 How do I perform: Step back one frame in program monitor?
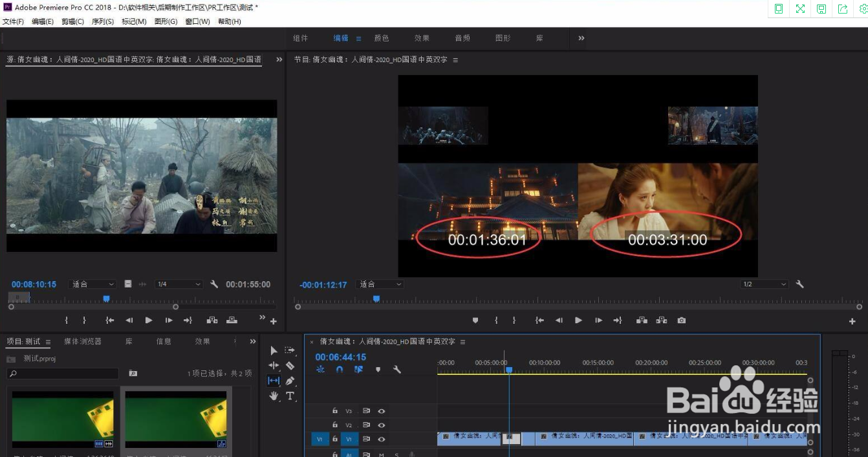click(x=559, y=320)
